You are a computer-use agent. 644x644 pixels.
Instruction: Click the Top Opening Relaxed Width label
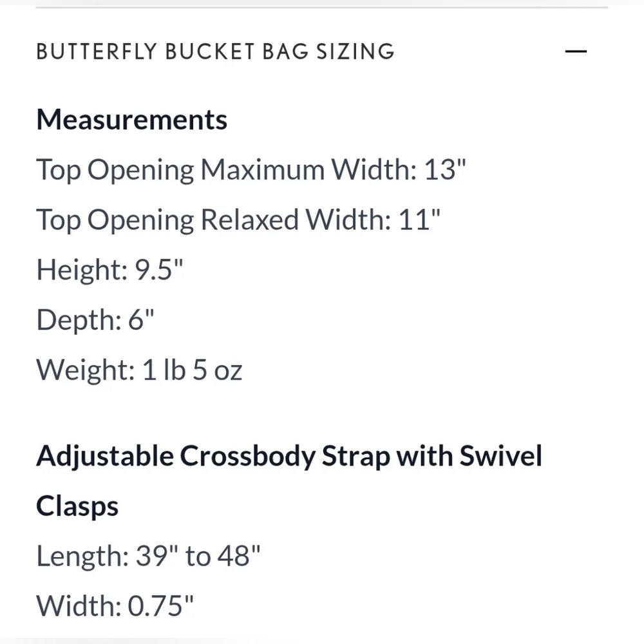click(213, 220)
